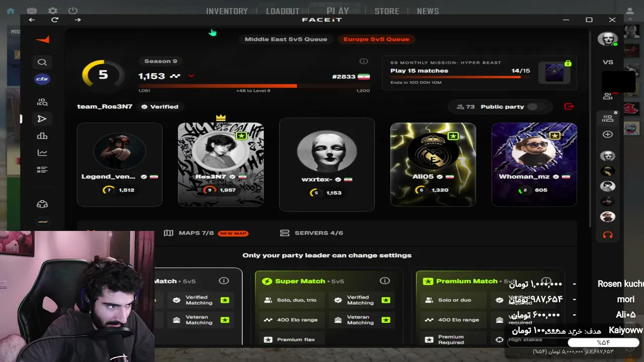This screenshot has width=644, height=362.
Task: Open the bulleted list icon in the left sidebar
Action: 42,170
